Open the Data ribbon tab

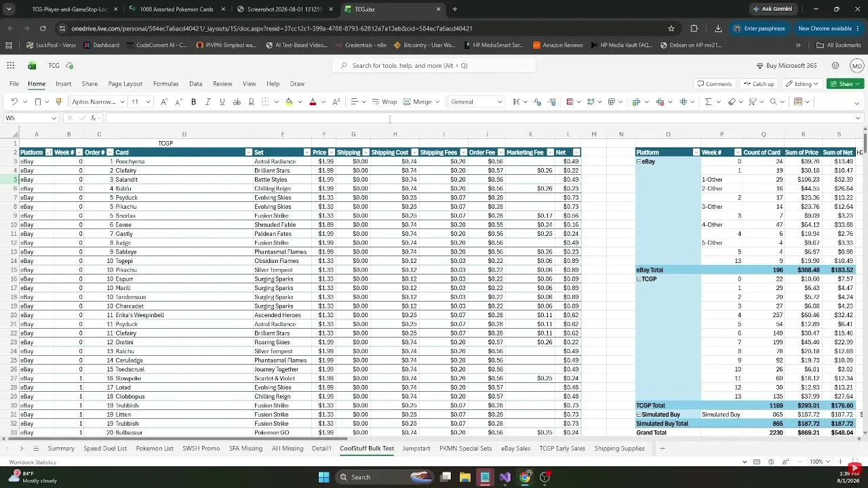195,84
